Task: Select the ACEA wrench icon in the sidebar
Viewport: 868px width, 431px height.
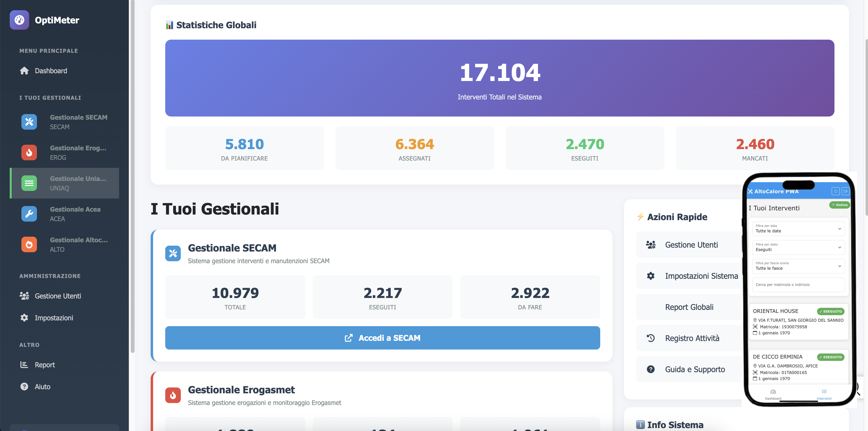Action: [29, 214]
